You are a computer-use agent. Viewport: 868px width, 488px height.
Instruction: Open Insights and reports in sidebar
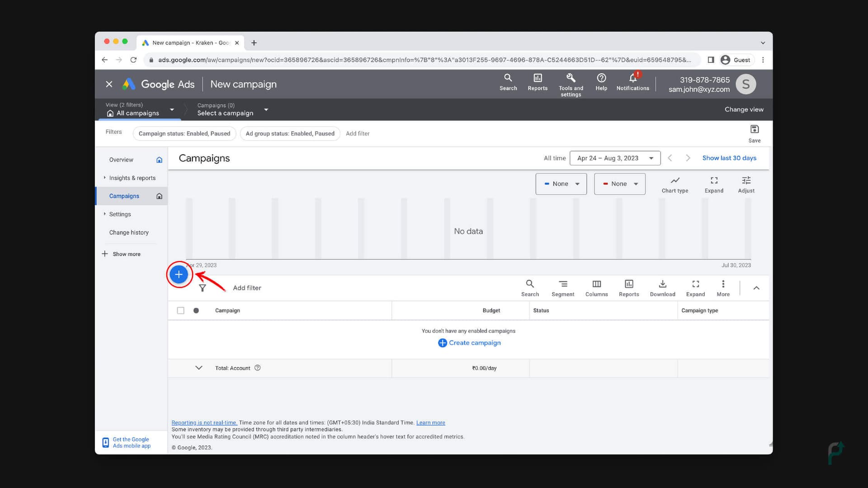tap(132, 178)
